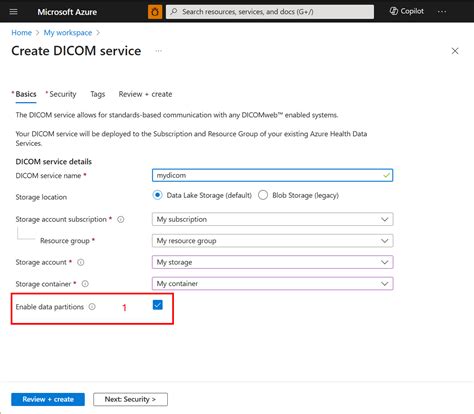
Task: Open the ellipsis beside Create DICOM service title
Action: point(159,51)
